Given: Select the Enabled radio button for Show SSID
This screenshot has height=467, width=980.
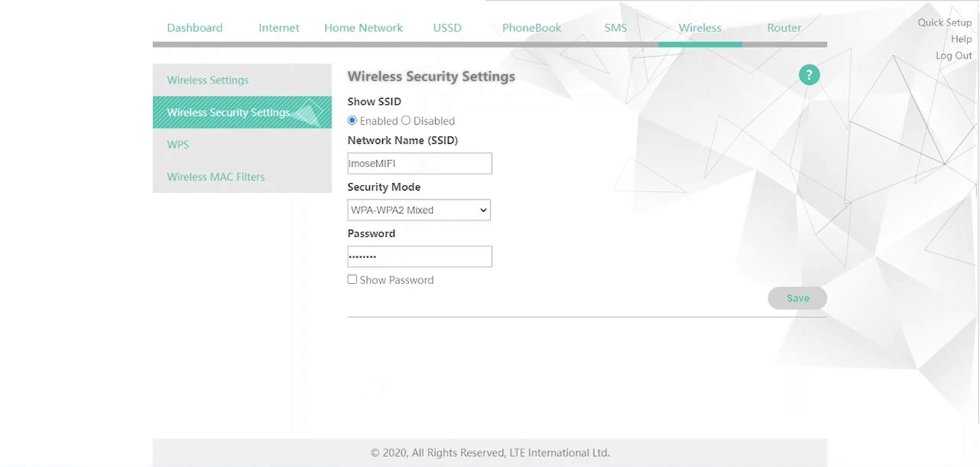Looking at the screenshot, I should coord(352,121).
